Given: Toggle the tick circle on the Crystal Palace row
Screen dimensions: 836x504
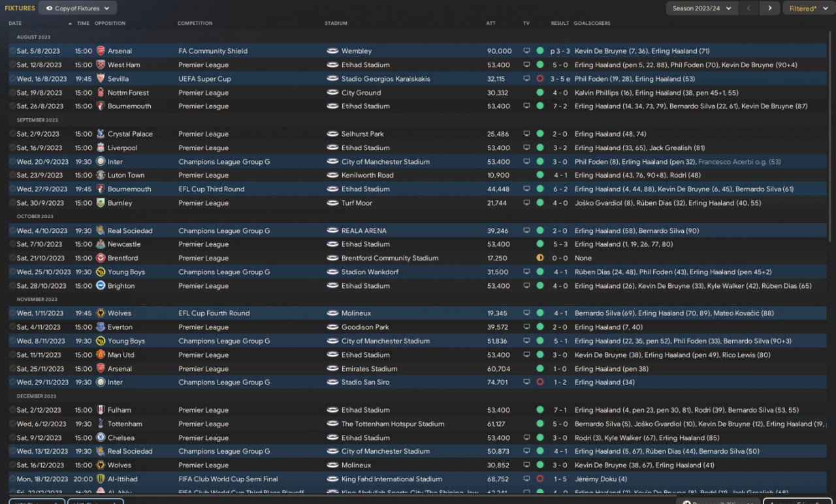Looking at the screenshot, I should (x=12, y=134).
